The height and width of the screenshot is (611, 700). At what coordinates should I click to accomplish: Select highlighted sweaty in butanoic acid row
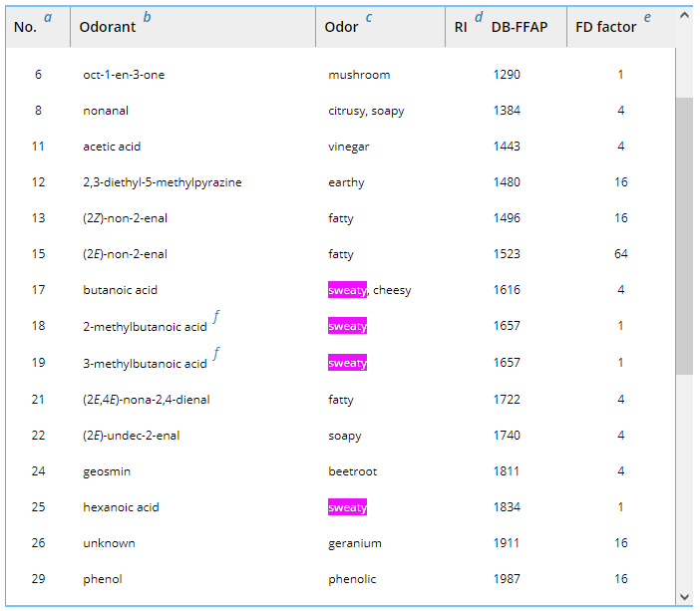347,290
